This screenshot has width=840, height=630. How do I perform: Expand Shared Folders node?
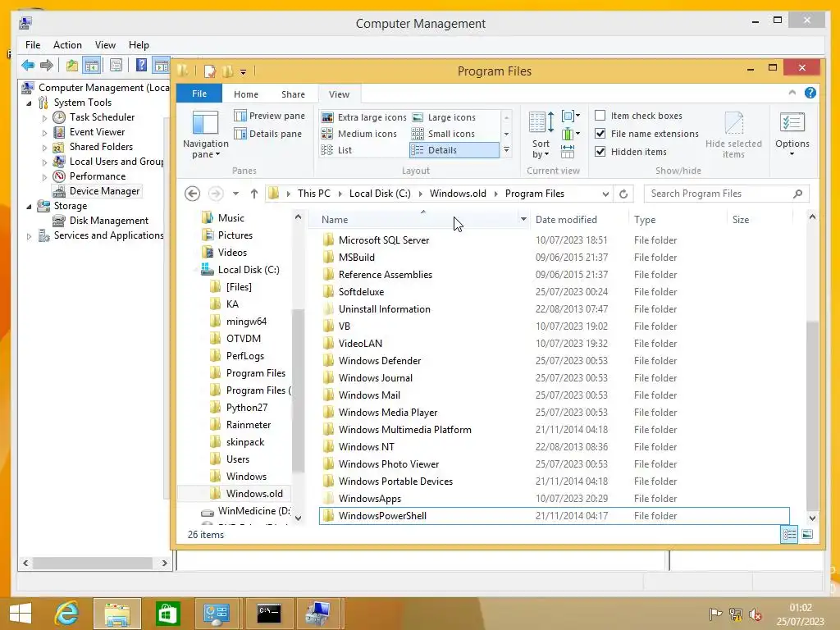click(44, 148)
